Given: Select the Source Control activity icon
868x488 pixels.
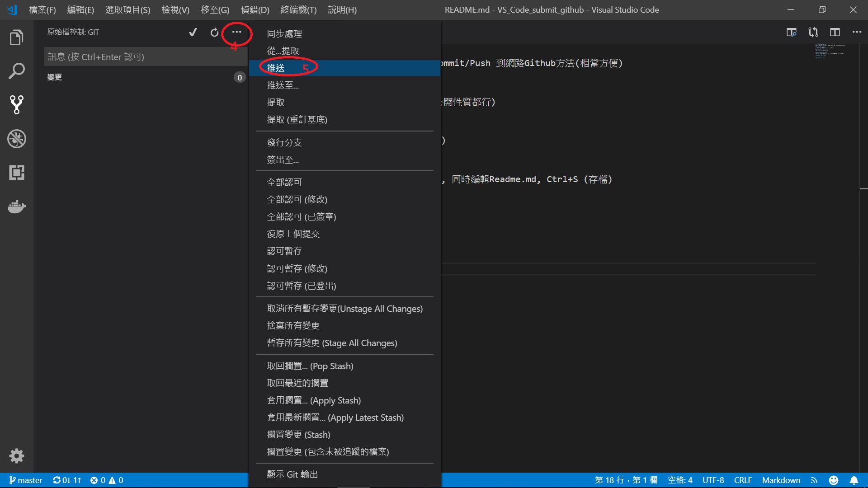Looking at the screenshot, I should [17, 105].
